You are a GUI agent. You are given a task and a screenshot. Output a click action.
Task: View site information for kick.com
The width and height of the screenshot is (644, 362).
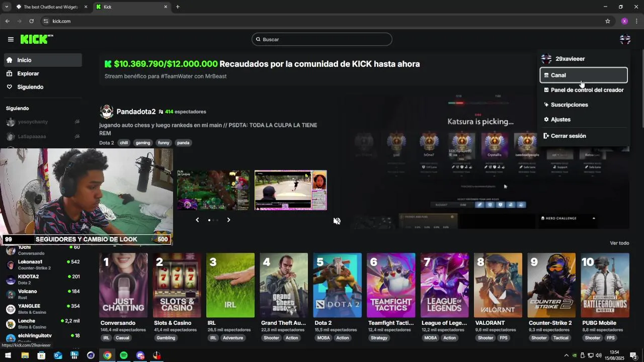point(46,21)
